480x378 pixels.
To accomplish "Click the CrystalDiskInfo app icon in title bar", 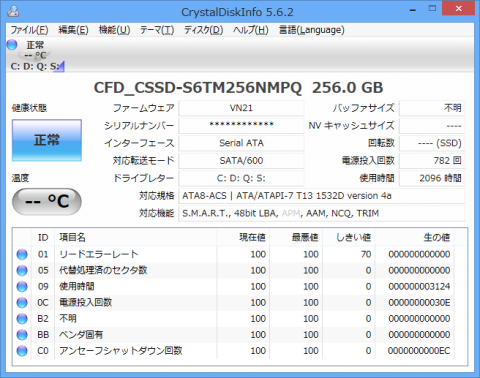I will (13, 11).
